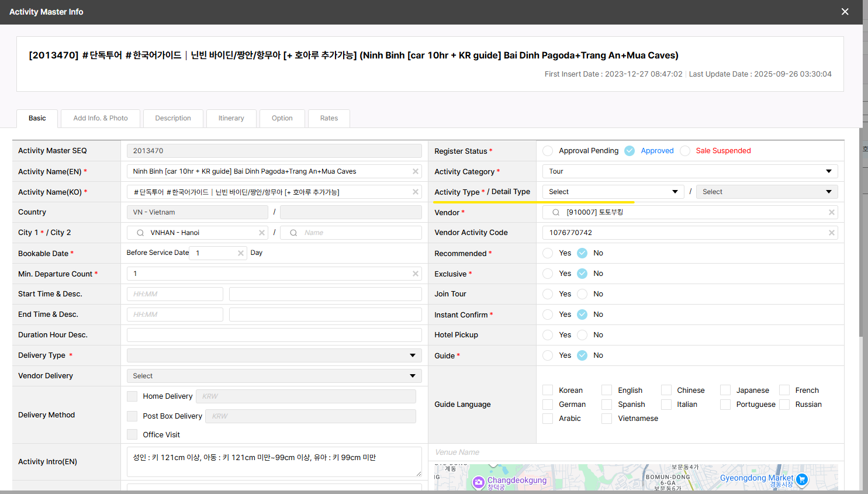
Task: Clear the Activity Name(KO) text
Action: 416,192
